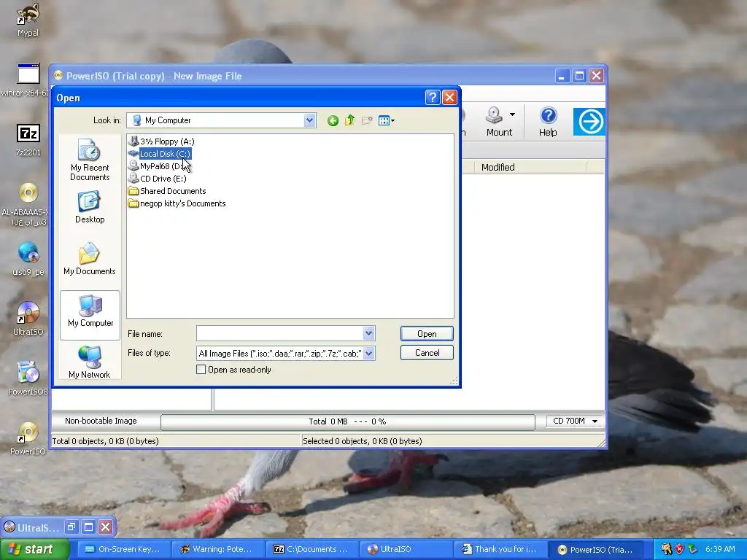Viewport: 747px width, 560px height.
Task: Enable Open as read-only checkbox
Action: (x=201, y=370)
